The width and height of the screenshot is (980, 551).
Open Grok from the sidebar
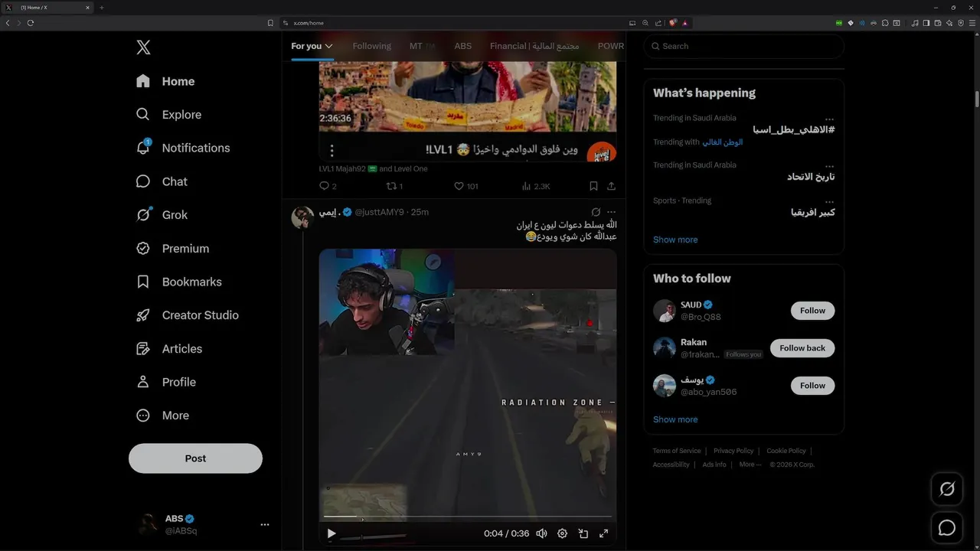(x=162, y=215)
